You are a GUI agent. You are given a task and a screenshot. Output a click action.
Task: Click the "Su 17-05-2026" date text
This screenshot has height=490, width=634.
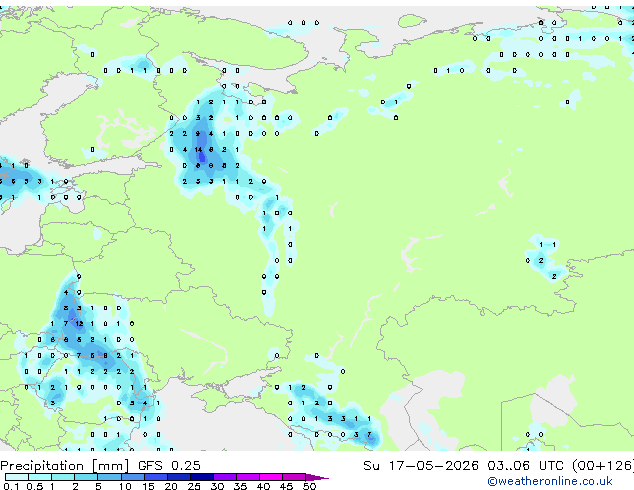click(421, 466)
